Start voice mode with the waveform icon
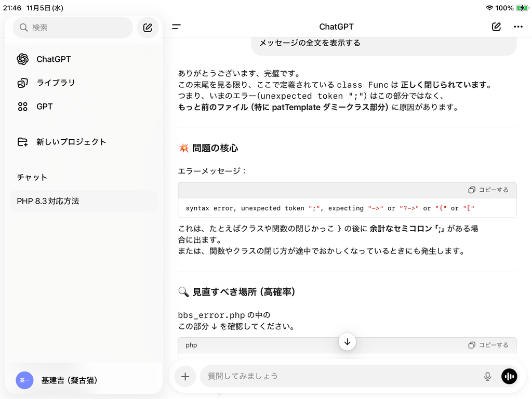Viewport: 532px width, 399px height. point(509,376)
